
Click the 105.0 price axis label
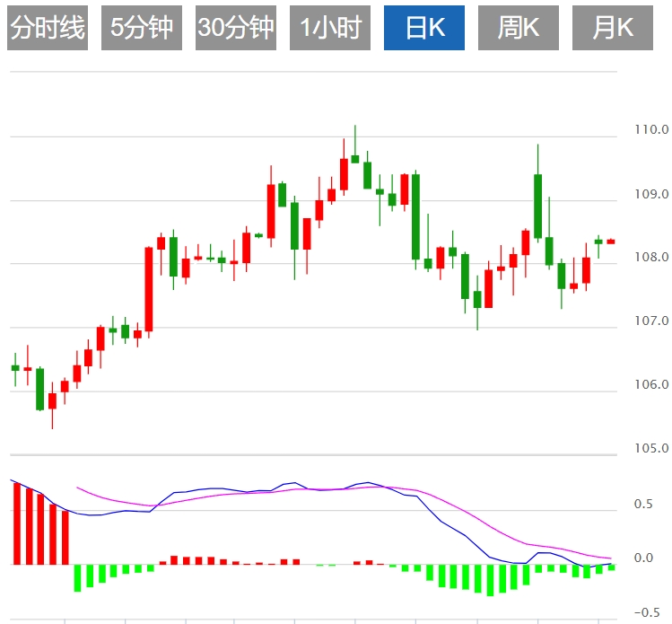[x=650, y=448]
